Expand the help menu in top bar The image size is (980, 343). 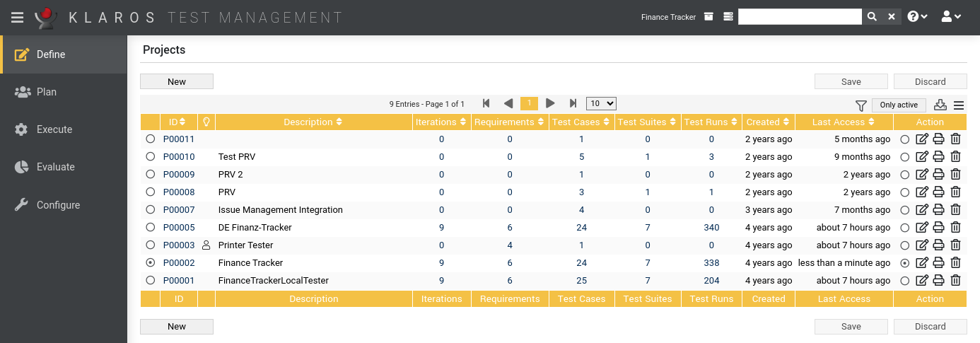click(x=917, y=17)
